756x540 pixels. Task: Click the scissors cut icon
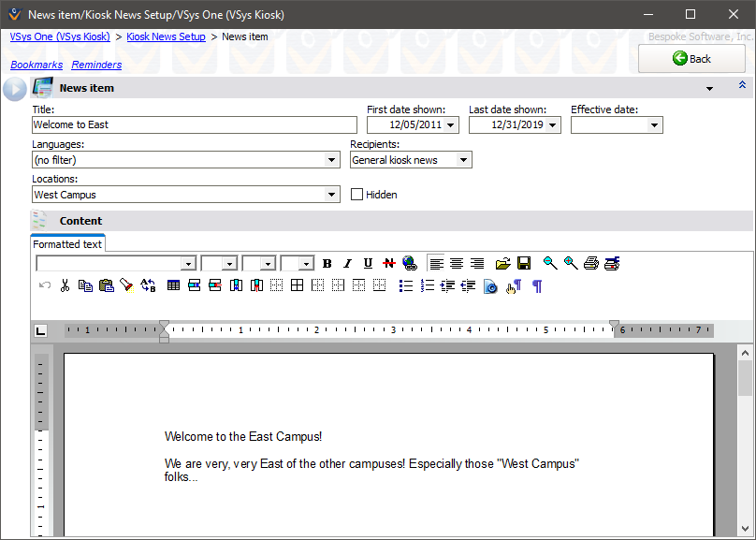tap(65, 286)
